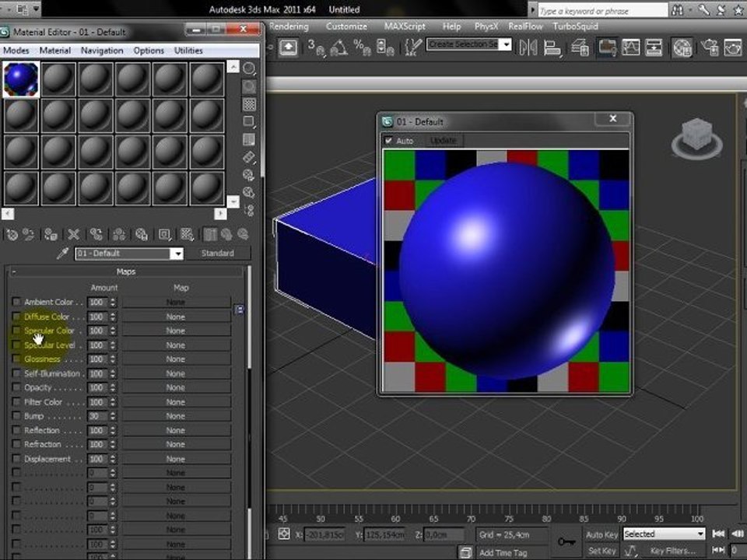Open the 01 - Default material name dropdown
Viewport: 747px width, 560px height.
pyautogui.click(x=129, y=254)
